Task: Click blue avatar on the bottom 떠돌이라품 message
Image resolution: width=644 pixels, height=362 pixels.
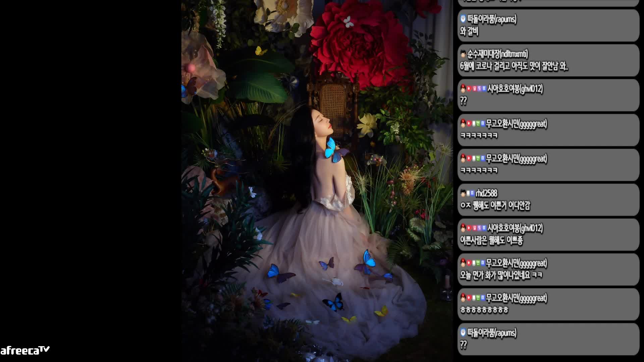Action: 463,333
